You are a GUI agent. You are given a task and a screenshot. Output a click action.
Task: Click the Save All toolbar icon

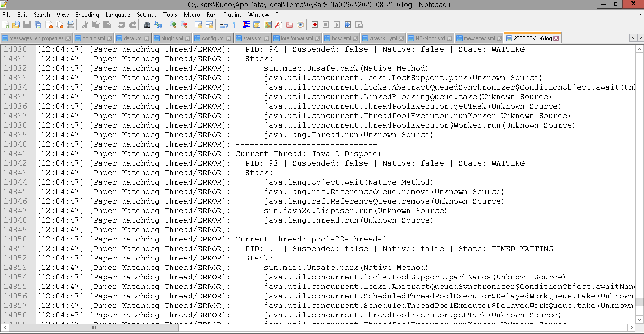(x=38, y=25)
